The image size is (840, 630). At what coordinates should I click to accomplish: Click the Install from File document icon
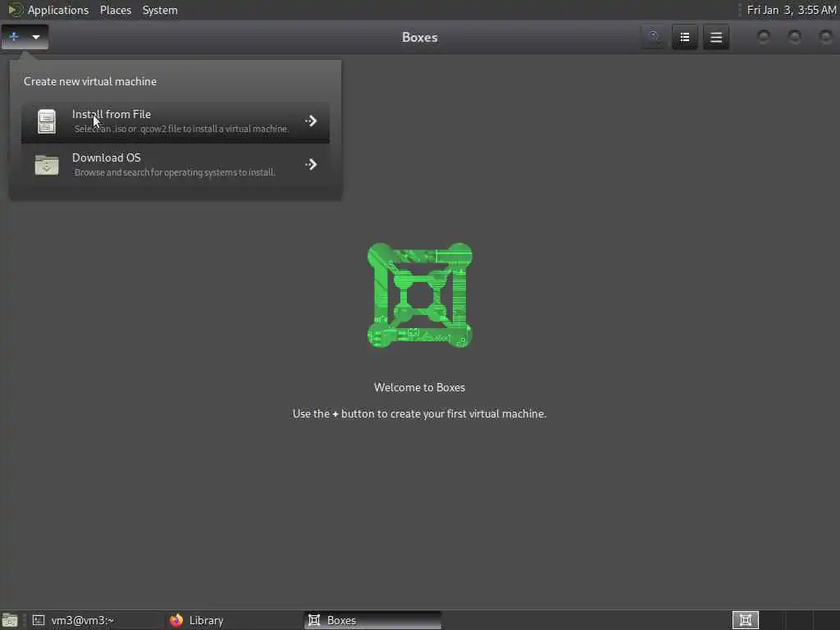coord(47,121)
